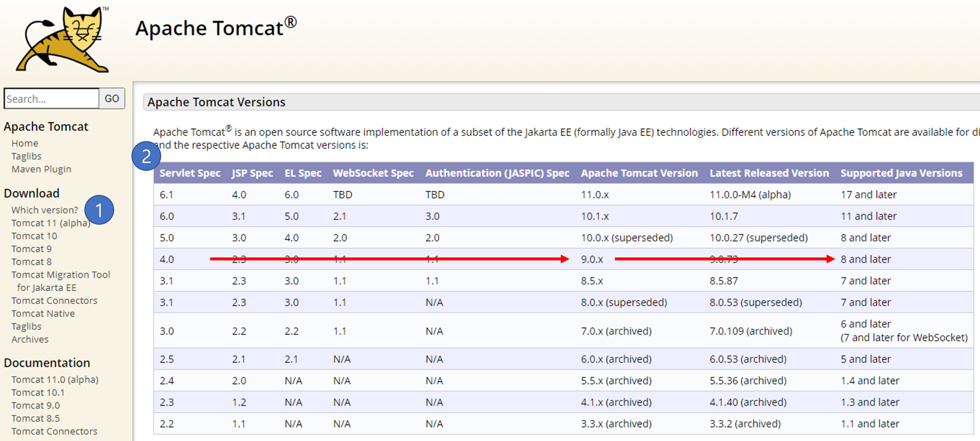The image size is (980, 441).
Task: Click the EL Spec column header
Action: click(x=303, y=173)
